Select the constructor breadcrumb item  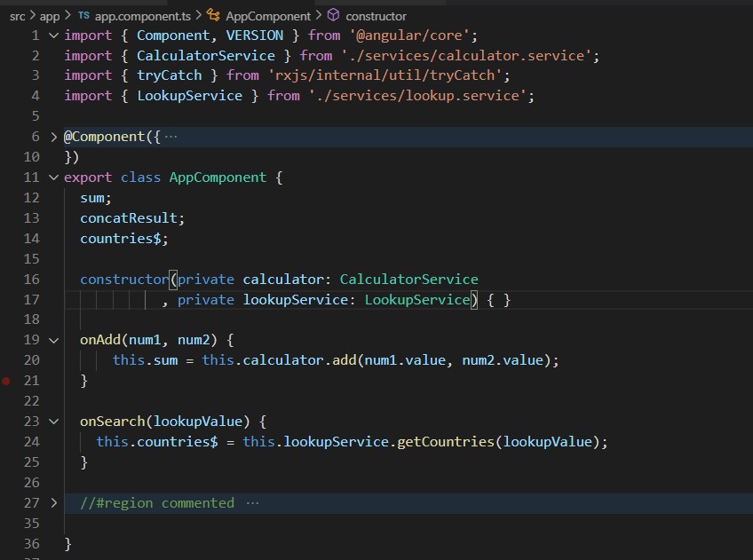376,16
